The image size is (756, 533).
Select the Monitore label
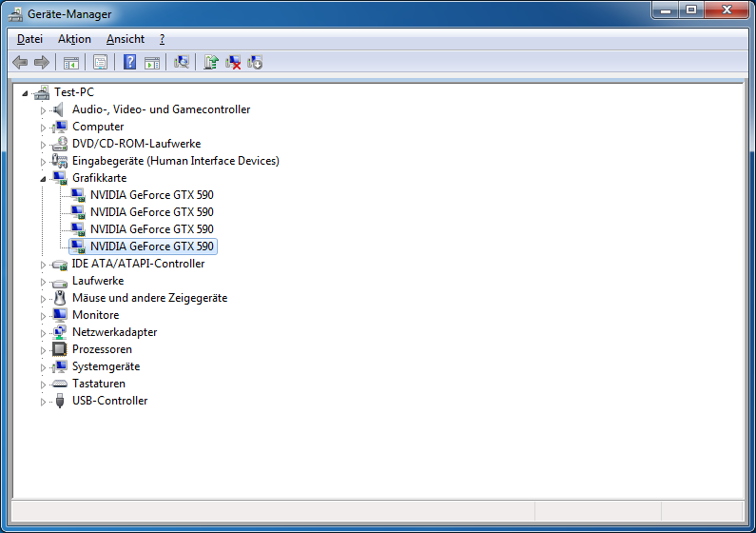[95, 315]
